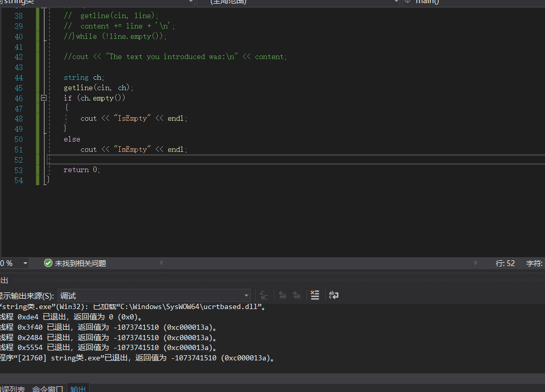Place cursor on the return 0; line
The height and width of the screenshot is (392, 545).
[x=82, y=170]
